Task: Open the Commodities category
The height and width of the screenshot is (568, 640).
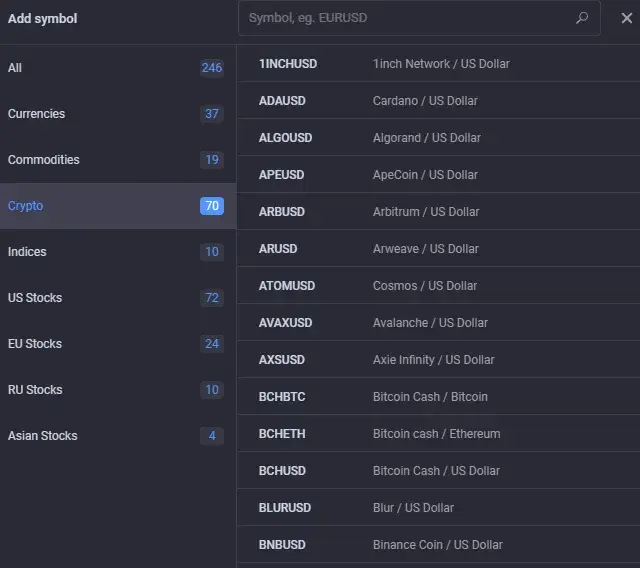Action: (x=118, y=160)
